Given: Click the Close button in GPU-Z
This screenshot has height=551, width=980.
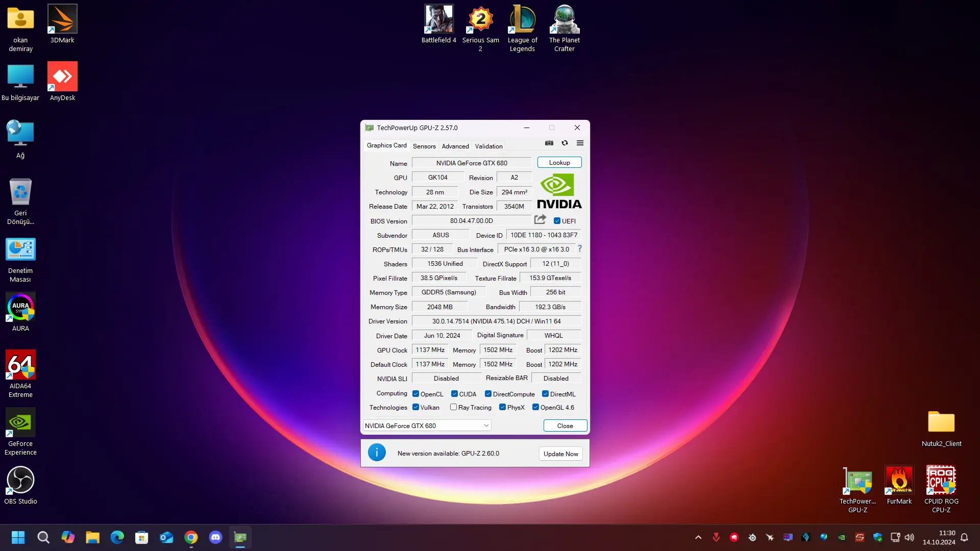Looking at the screenshot, I should pyautogui.click(x=565, y=425).
